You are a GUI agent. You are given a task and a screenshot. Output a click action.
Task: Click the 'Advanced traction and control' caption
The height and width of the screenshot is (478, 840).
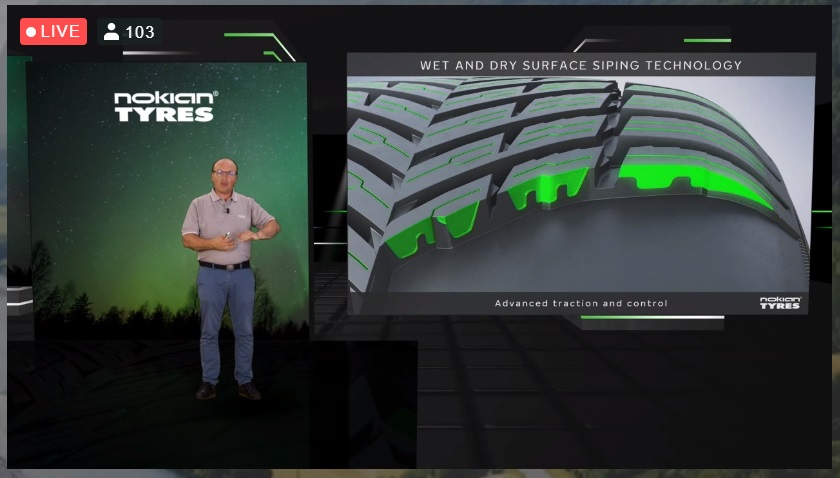(x=581, y=303)
